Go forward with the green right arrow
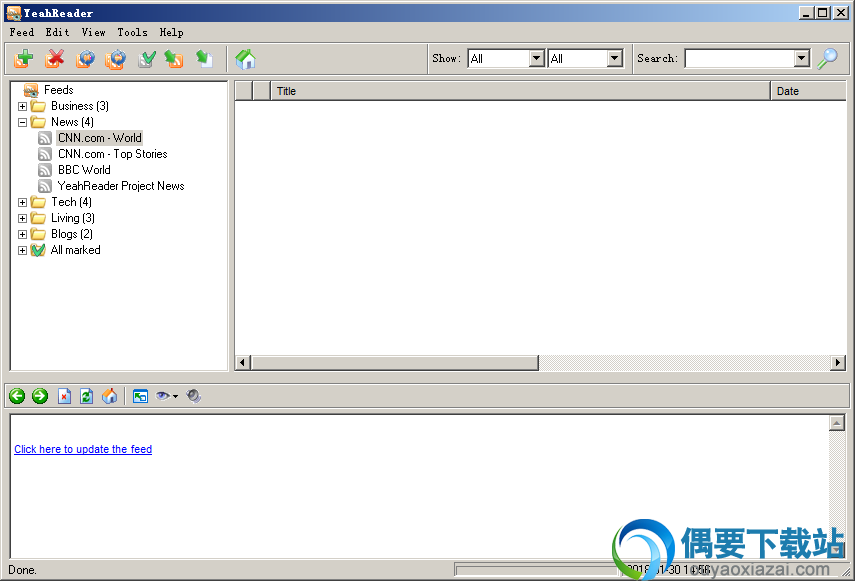This screenshot has width=855, height=581. 40,396
